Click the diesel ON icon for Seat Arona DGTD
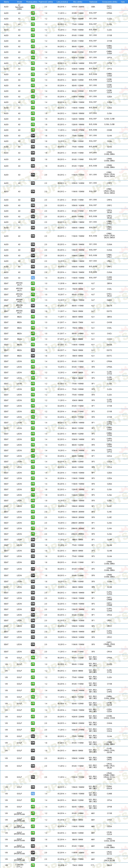This screenshot has width=128, height=868. click(x=33, y=311)
